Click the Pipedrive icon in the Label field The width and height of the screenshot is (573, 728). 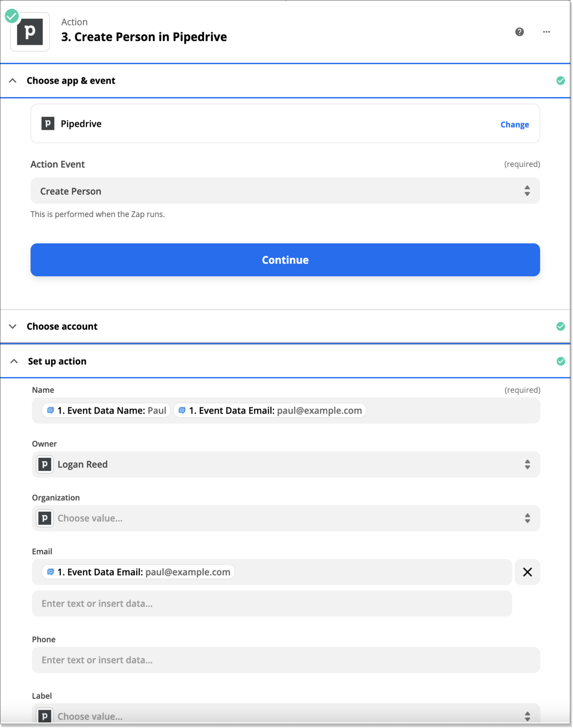pyautogui.click(x=45, y=716)
